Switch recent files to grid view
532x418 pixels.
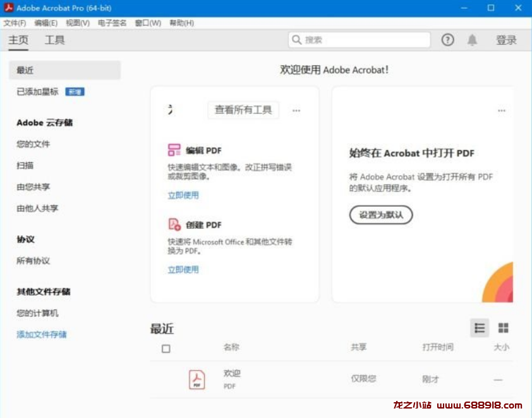click(x=503, y=328)
